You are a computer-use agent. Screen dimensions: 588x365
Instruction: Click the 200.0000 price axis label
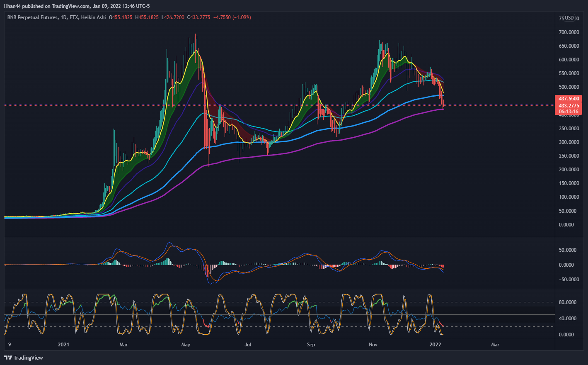pos(569,170)
